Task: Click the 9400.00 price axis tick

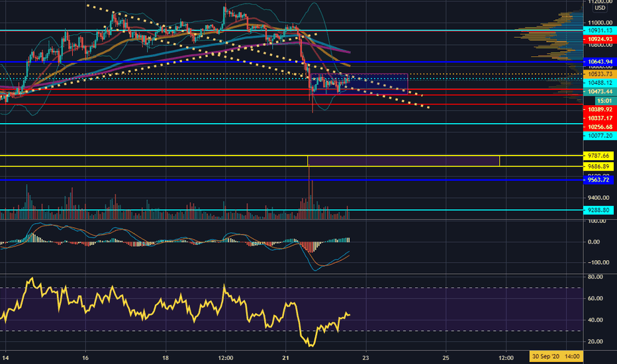Action: (600, 197)
